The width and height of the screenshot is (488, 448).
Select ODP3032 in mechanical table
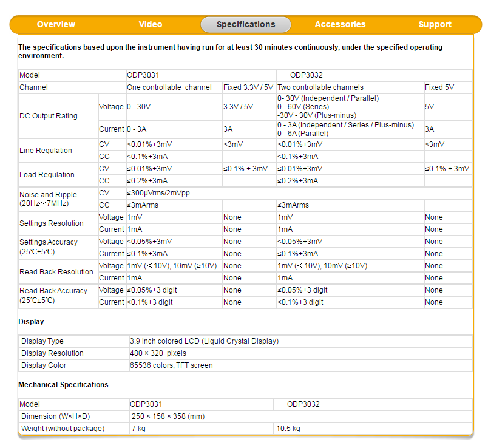tap(303, 404)
